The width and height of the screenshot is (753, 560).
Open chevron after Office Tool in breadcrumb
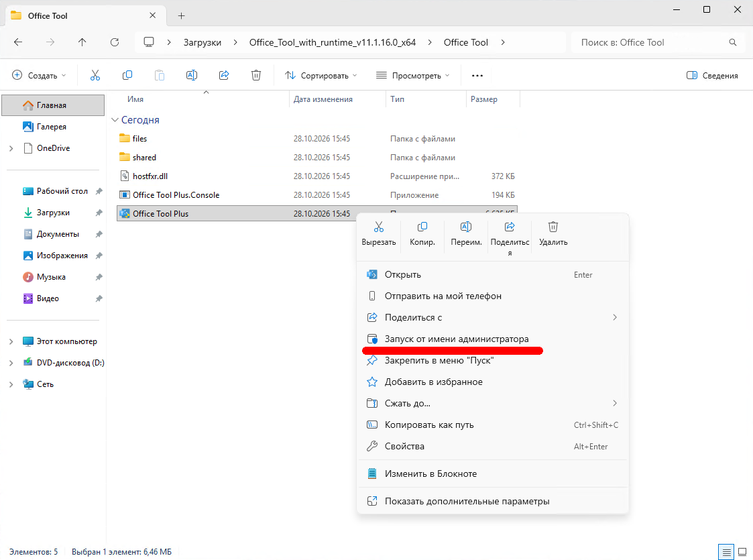click(503, 42)
